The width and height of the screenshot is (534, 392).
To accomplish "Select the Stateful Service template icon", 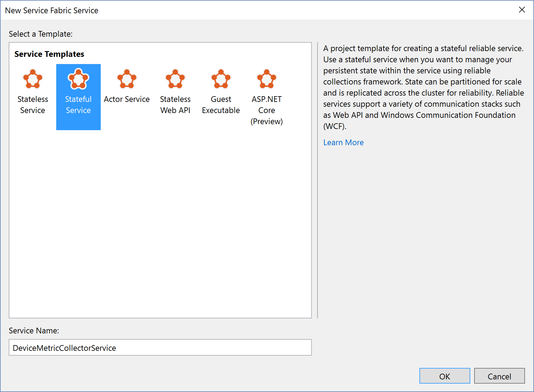I will coord(78,79).
